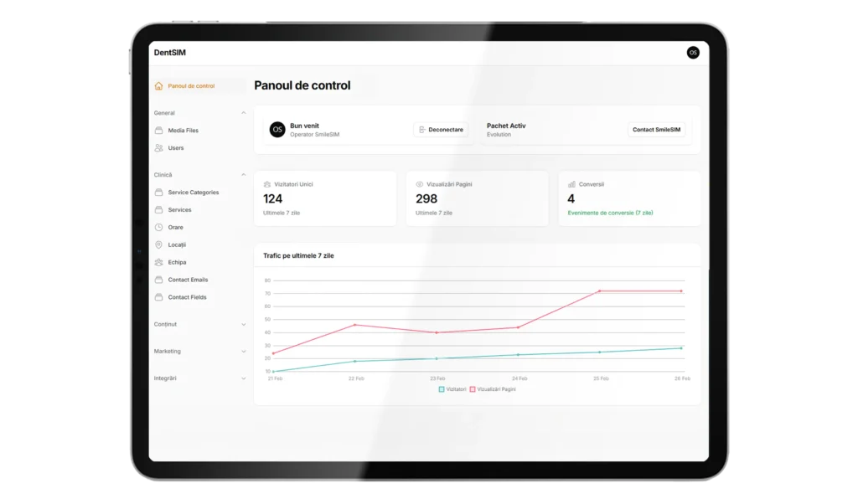Collapse the General sidebar section
Screen dimensions: 858x504
[244, 113]
